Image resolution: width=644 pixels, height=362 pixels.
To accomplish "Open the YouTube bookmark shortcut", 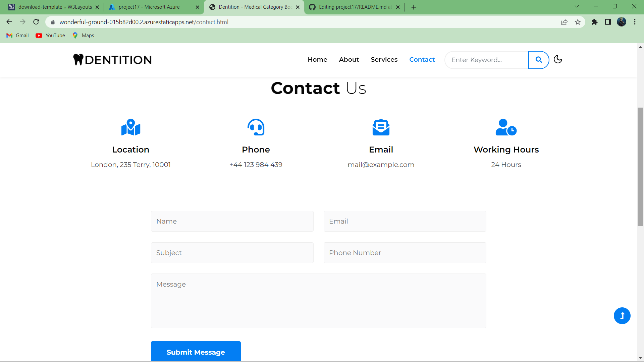I will [50, 35].
